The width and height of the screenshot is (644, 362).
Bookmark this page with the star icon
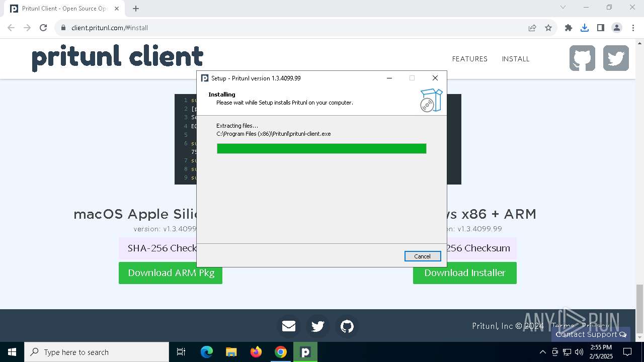[x=548, y=28]
